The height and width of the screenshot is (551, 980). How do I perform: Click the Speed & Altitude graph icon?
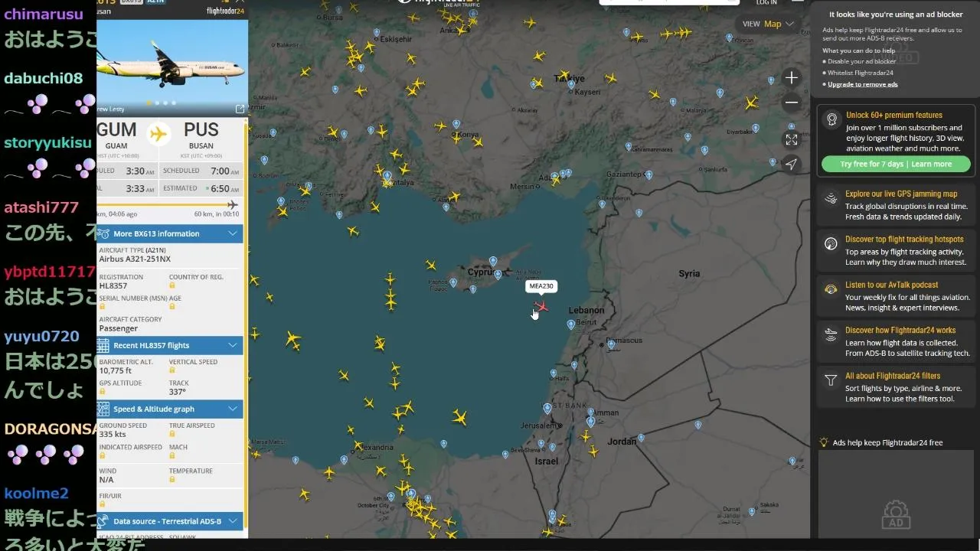(x=103, y=409)
